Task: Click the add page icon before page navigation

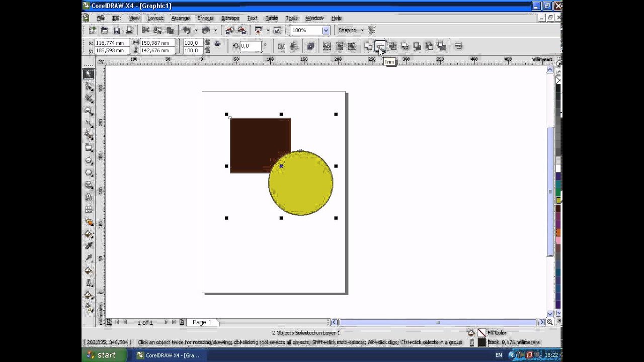Action: point(109,322)
